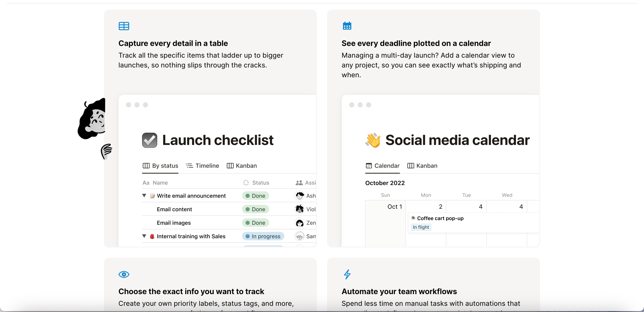The width and height of the screenshot is (644, 312).
Task: Click the waving hand emoji beside Social media calendar
Action: click(x=373, y=140)
